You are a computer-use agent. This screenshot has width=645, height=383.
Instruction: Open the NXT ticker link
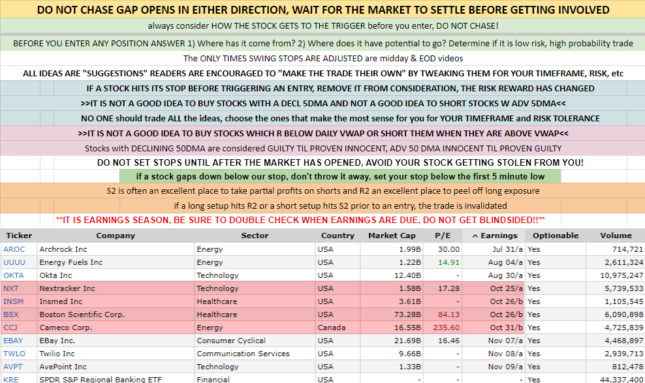[11, 288]
